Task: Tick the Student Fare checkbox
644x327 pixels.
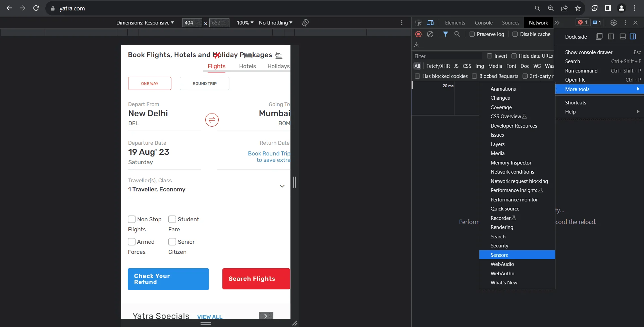Action: [x=172, y=219]
